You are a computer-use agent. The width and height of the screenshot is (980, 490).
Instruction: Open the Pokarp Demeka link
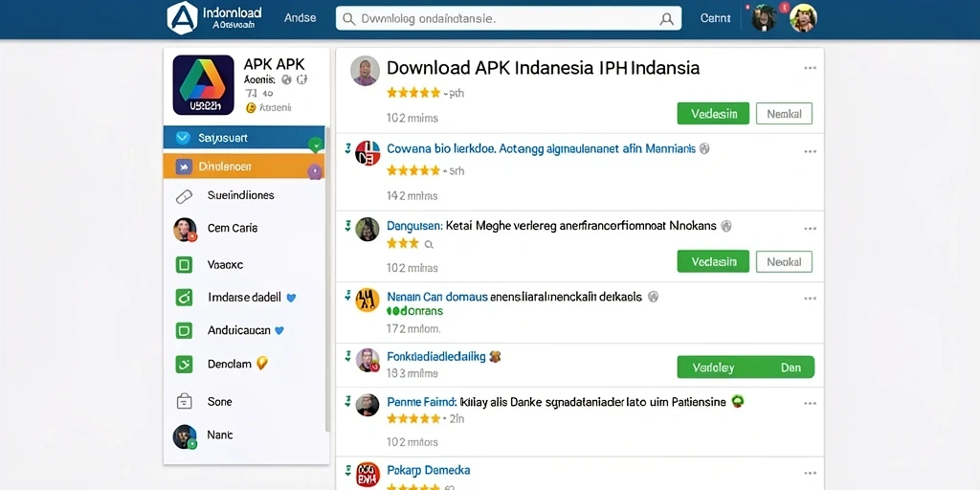428,470
